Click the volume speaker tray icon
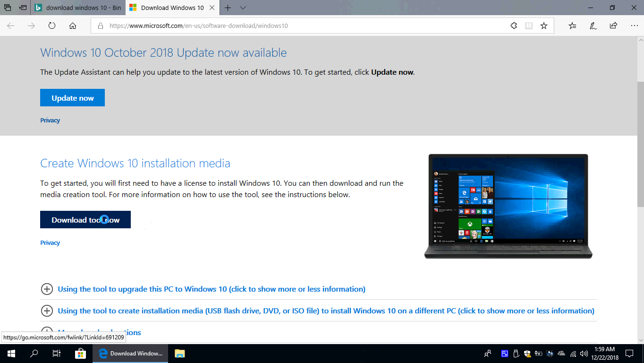The image size is (644, 363). pos(584,354)
